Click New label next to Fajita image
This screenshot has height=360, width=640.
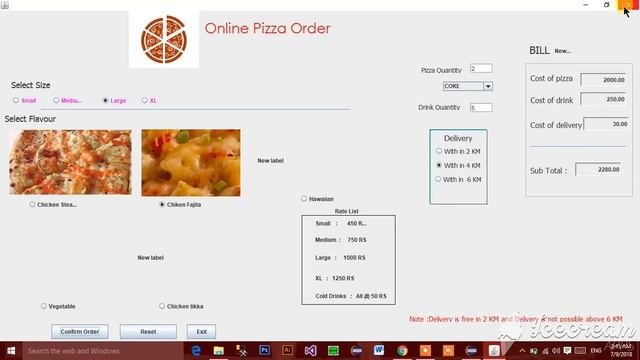pos(270,161)
